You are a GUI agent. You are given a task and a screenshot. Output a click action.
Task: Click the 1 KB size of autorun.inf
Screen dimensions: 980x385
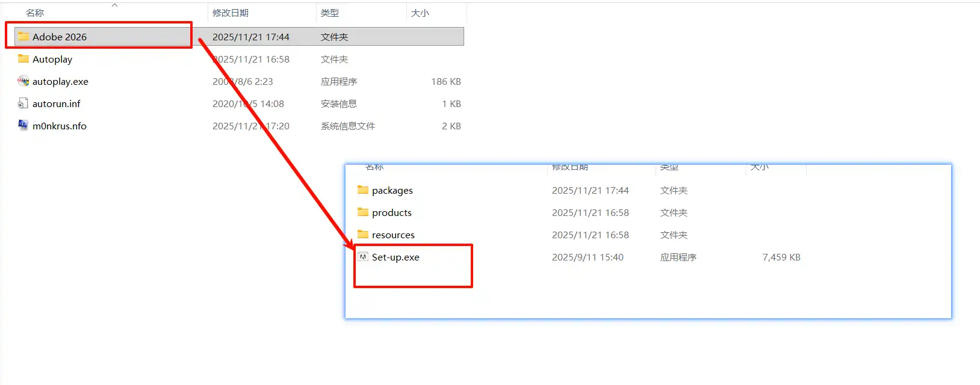[451, 103]
